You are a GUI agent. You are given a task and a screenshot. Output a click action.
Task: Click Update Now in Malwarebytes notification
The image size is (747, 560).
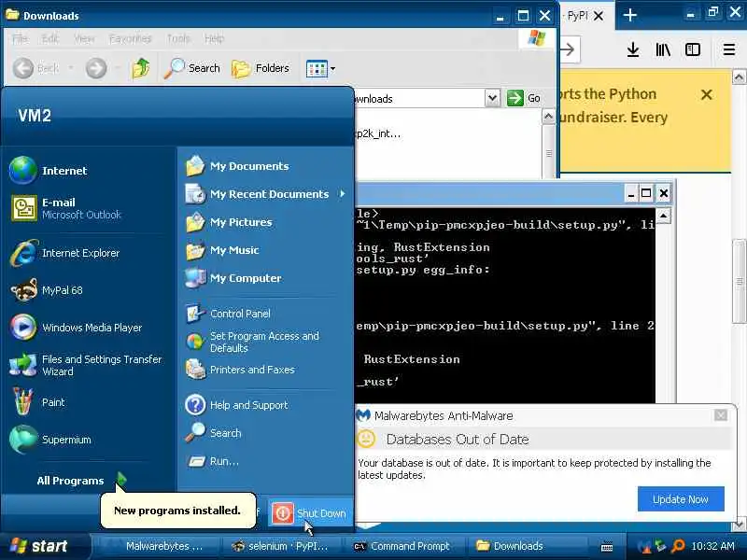(681, 498)
